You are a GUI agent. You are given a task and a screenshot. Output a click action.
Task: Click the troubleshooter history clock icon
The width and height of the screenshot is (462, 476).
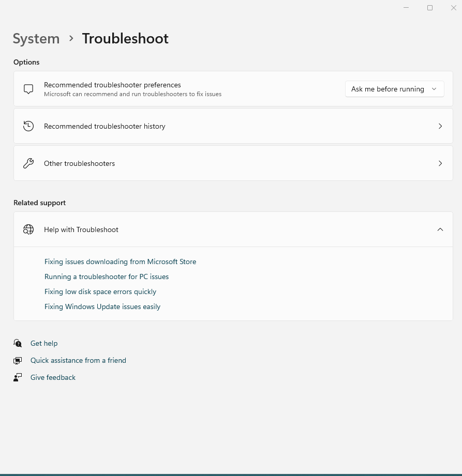[28, 126]
